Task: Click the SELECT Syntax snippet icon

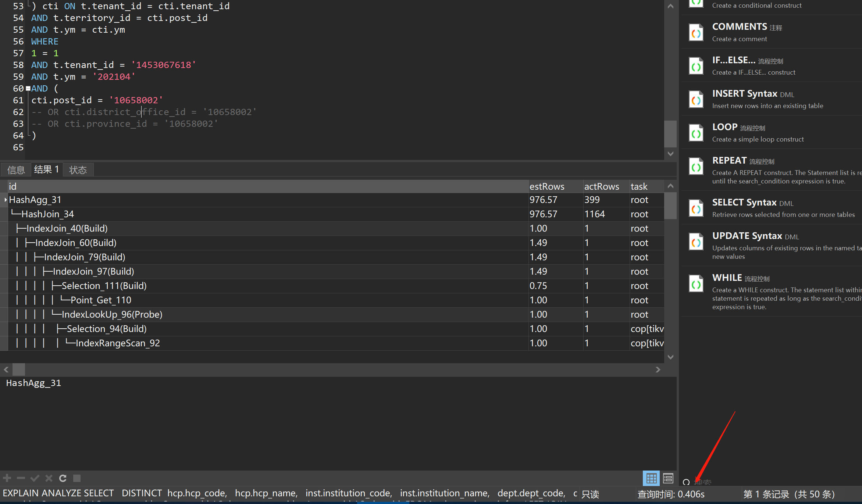Action: click(x=696, y=208)
